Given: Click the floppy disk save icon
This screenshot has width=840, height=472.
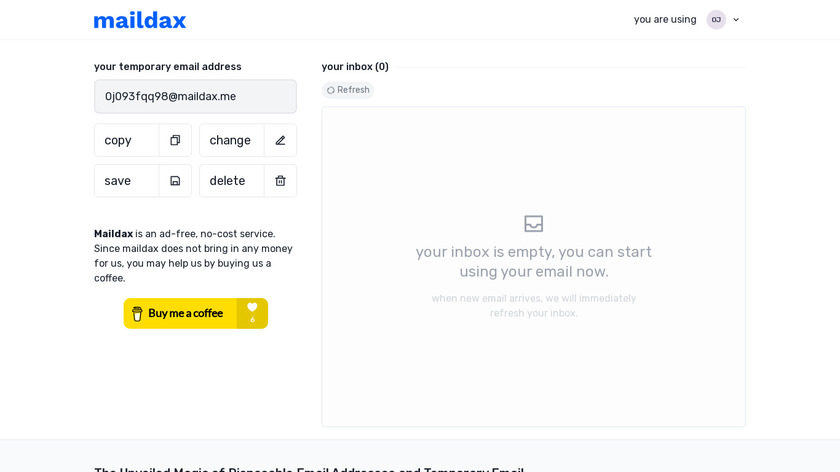Looking at the screenshot, I should coord(175,181).
